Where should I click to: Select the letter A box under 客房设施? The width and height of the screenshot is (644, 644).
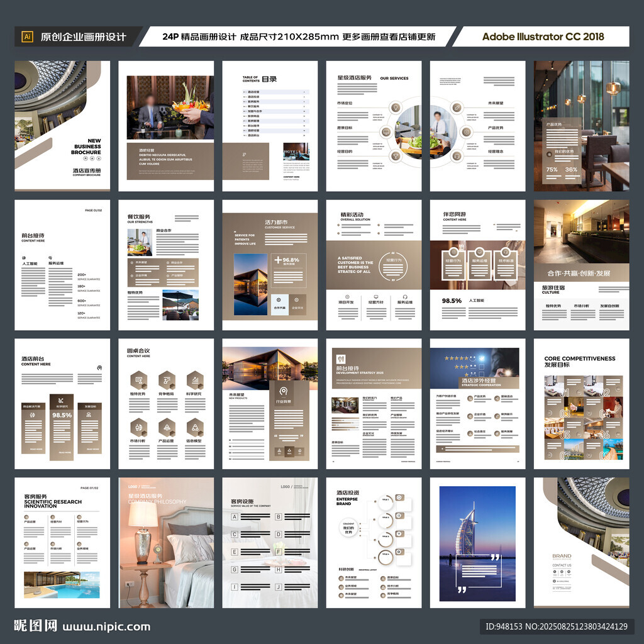tap(235, 517)
